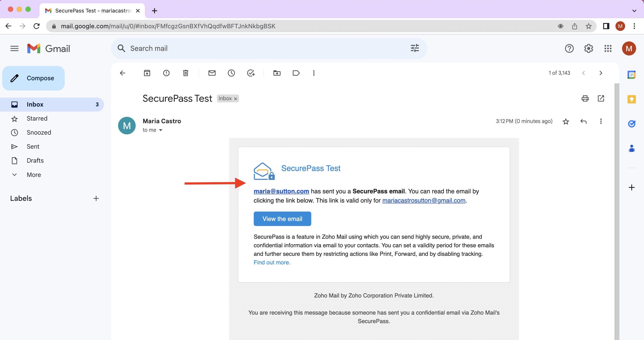This screenshot has height=340, width=644.
Task: Delete this email with trash icon
Action: click(x=185, y=73)
